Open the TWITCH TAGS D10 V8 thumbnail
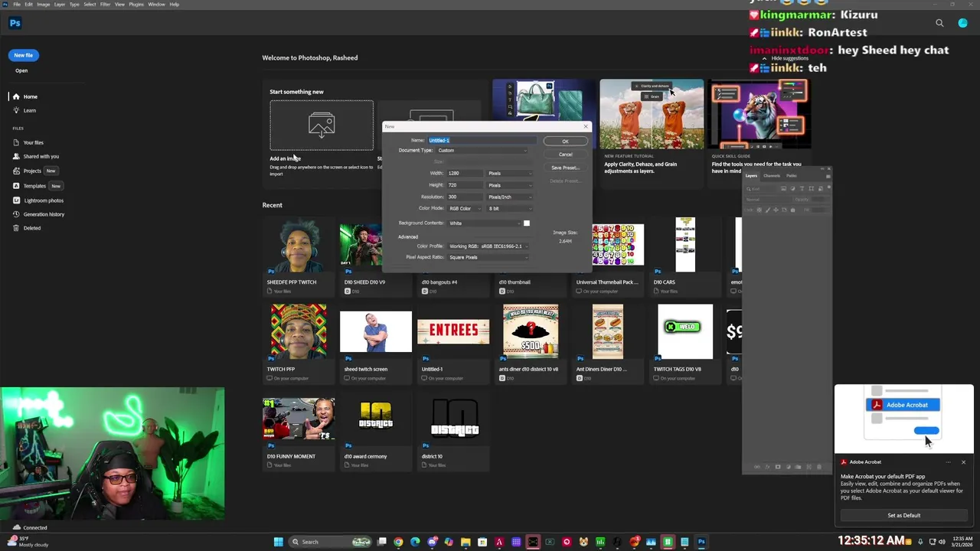Viewport: 980px width, 551px height. (684, 331)
